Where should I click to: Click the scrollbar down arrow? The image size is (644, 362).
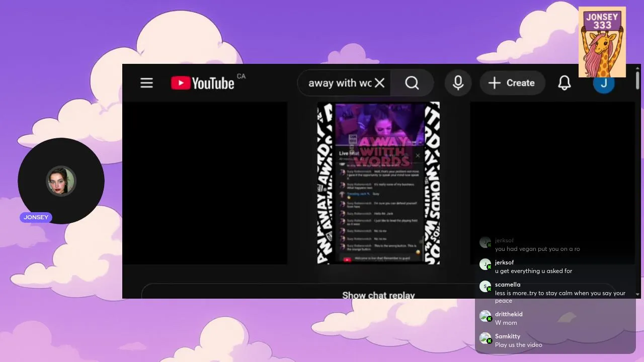637,295
